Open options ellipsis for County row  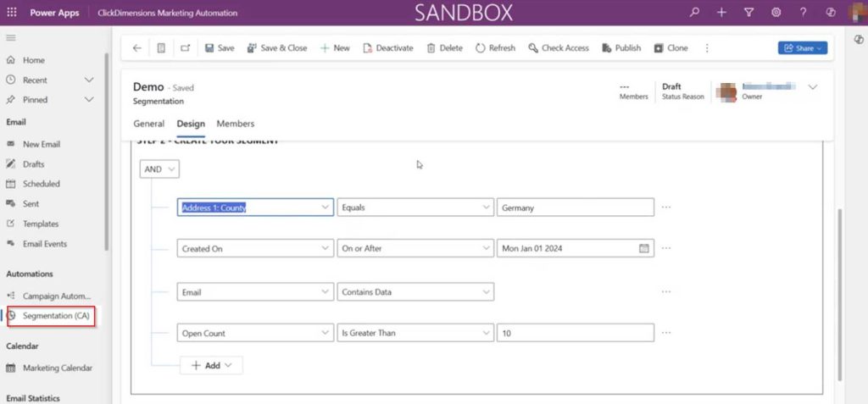click(666, 207)
